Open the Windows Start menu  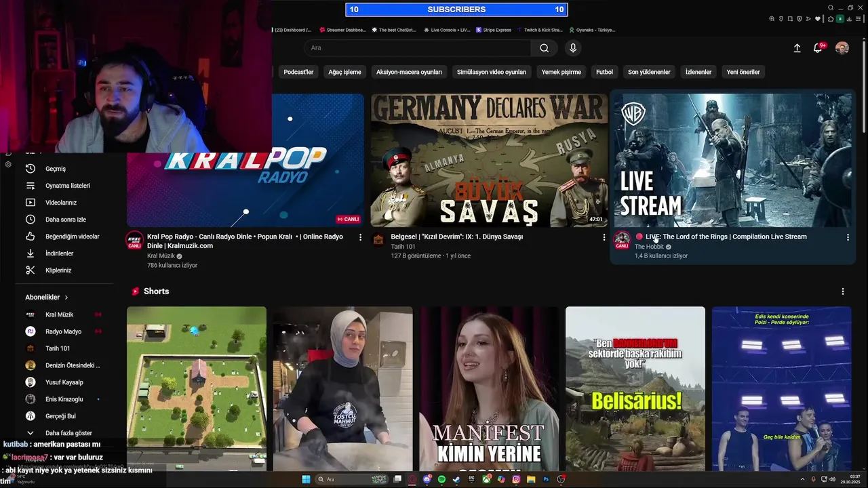306,479
